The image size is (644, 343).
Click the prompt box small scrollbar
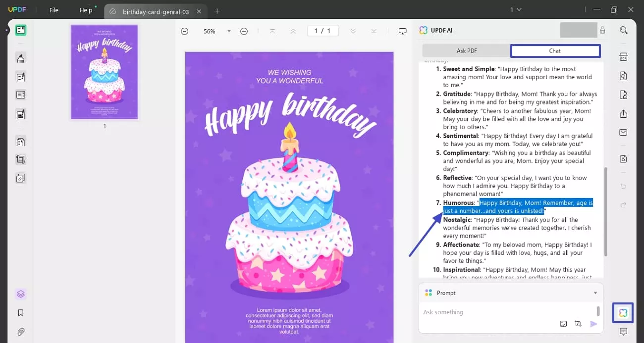click(598, 310)
